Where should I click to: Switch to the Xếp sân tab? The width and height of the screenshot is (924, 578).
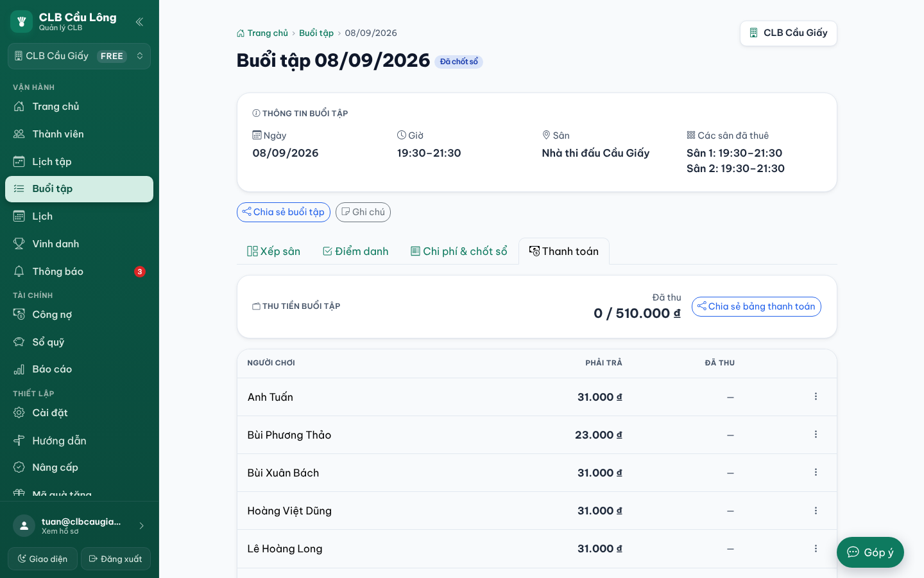coord(274,252)
